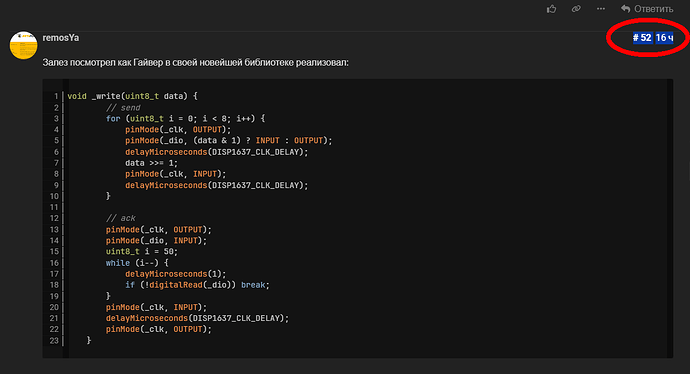The image size is (690, 374).
Task: Click the // send comment line
Action: [x=123, y=107]
